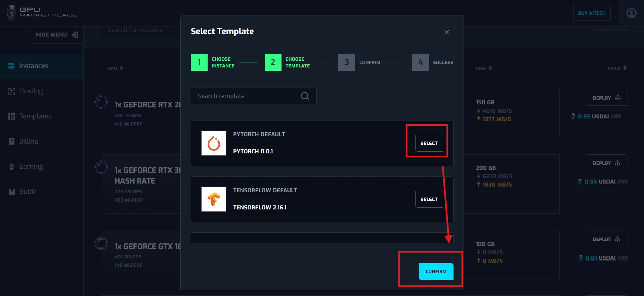Click the search magnifier icon

305,96
